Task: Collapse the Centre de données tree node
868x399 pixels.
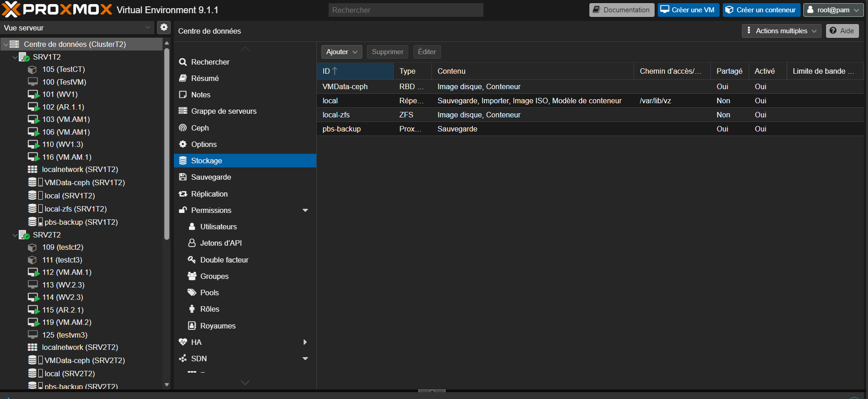Action: coord(5,44)
